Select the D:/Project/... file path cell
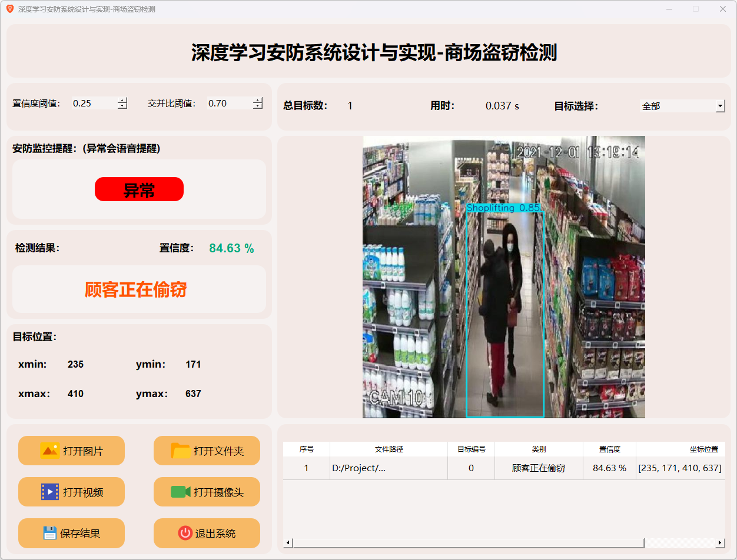 (x=389, y=468)
